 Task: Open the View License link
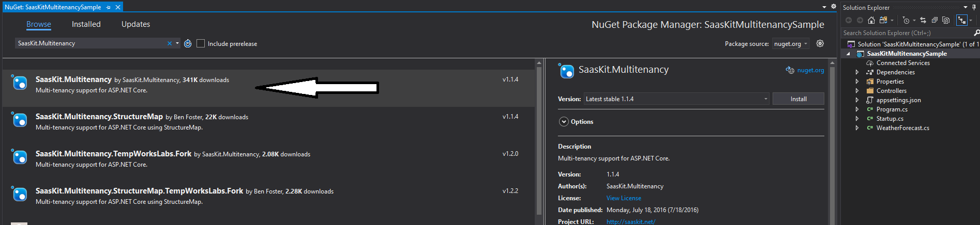[x=624, y=198]
